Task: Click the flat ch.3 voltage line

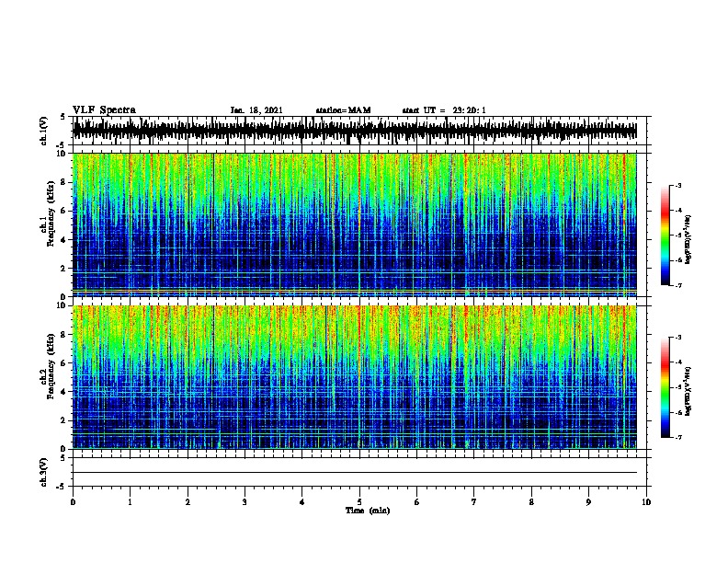Action: coord(355,473)
